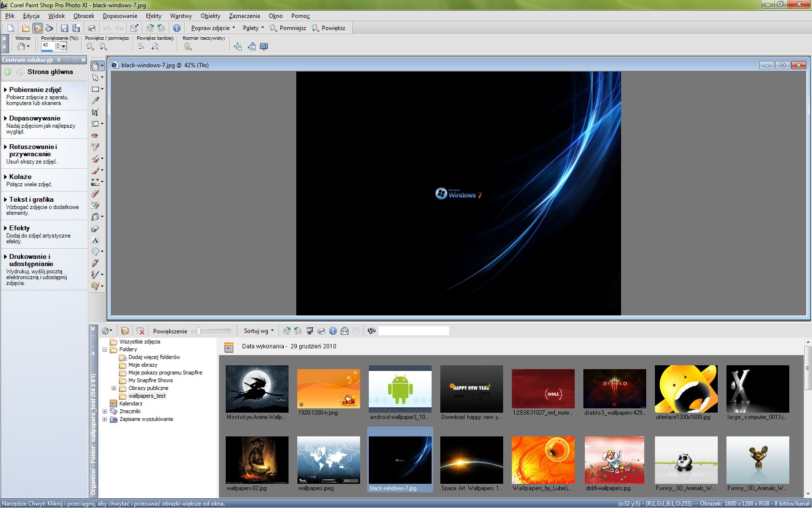Open the Edycja menu

click(x=31, y=16)
